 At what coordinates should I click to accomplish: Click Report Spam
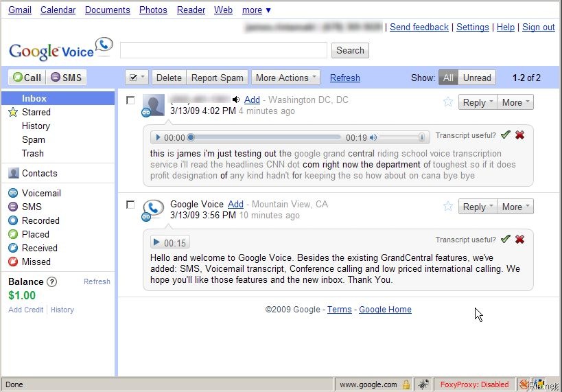[x=218, y=78]
